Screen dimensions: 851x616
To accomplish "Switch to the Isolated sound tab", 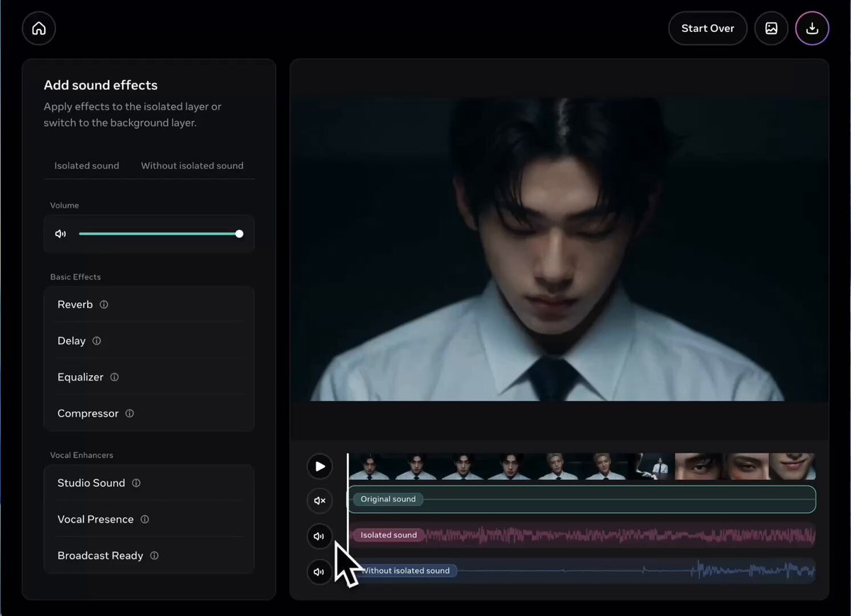I will pyautogui.click(x=87, y=165).
